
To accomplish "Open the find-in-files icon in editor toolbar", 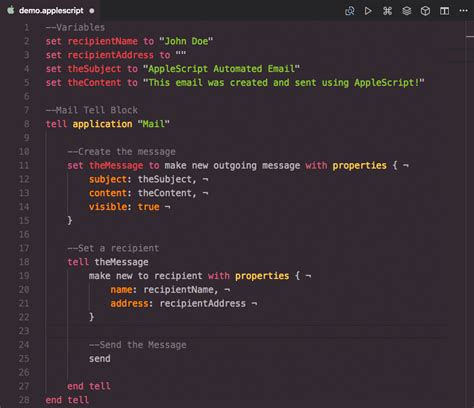I will coord(349,11).
